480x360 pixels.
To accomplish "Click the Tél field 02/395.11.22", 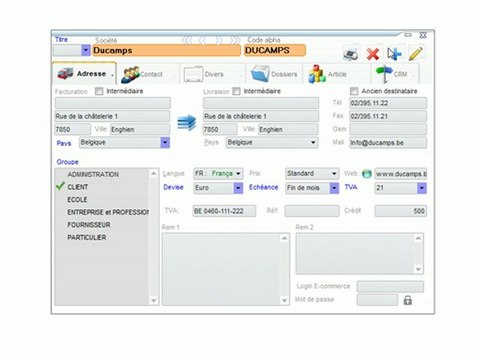I will coord(388,103).
